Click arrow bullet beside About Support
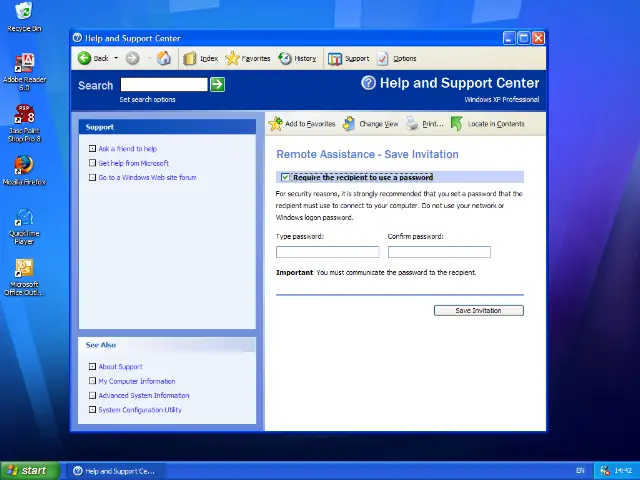Viewport: 640px width, 480px height. (x=92, y=367)
